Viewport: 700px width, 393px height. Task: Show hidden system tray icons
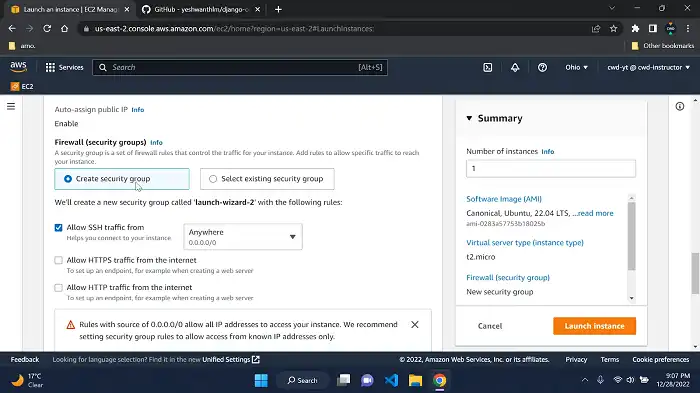pos(584,380)
